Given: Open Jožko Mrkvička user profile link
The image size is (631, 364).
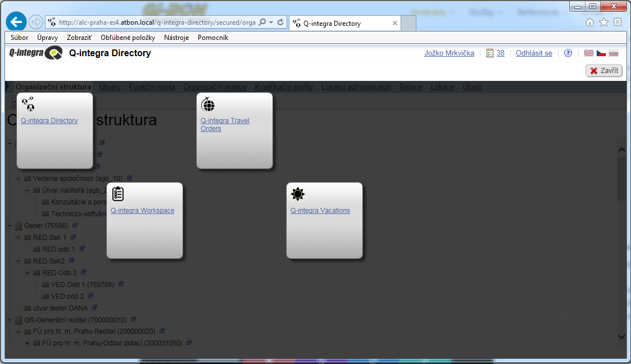Looking at the screenshot, I should (449, 53).
